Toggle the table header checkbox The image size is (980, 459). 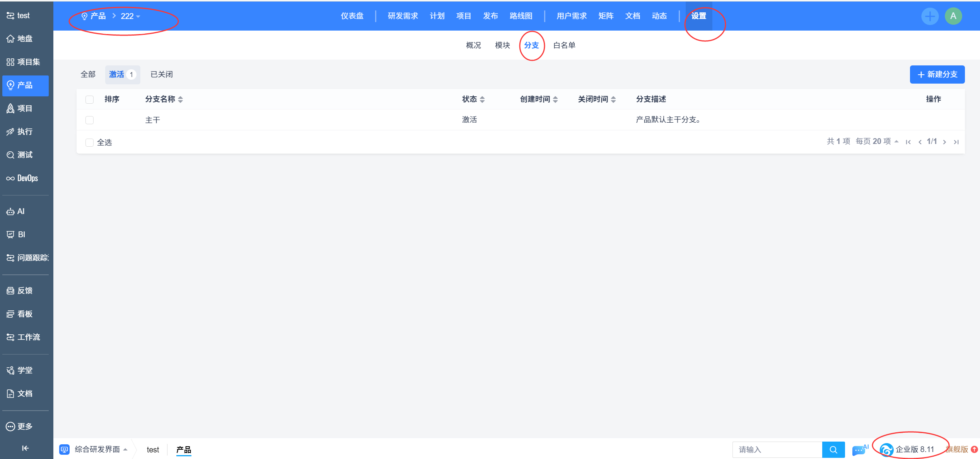[89, 99]
